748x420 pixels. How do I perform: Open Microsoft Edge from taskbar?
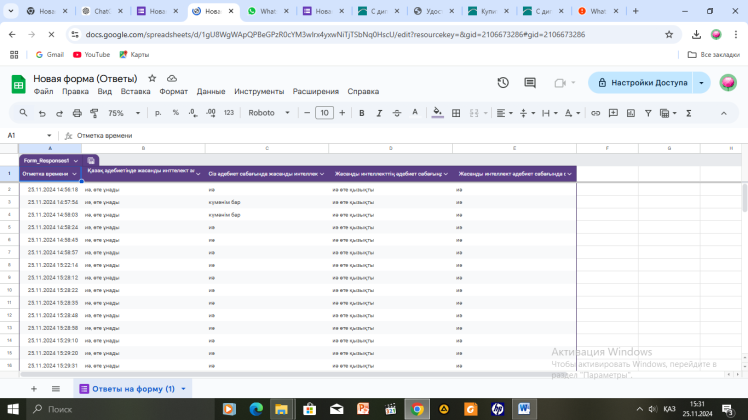click(x=256, y=409)
